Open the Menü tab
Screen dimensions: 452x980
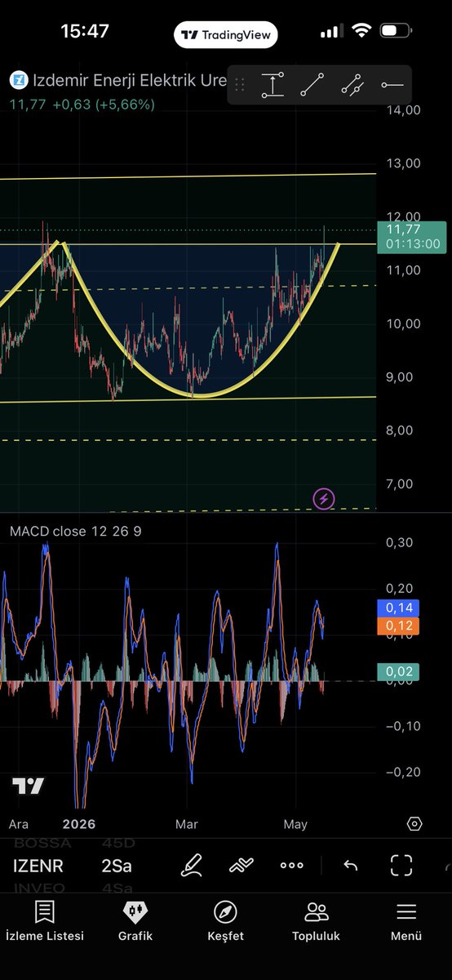pyautogui.click(x=405, y=921)
